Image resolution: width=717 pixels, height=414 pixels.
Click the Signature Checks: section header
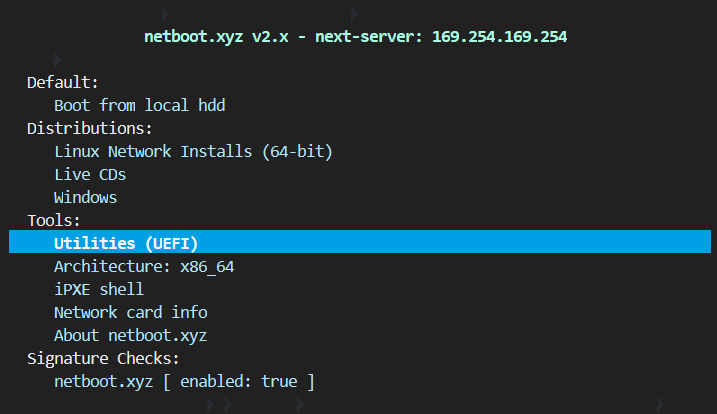103,358
